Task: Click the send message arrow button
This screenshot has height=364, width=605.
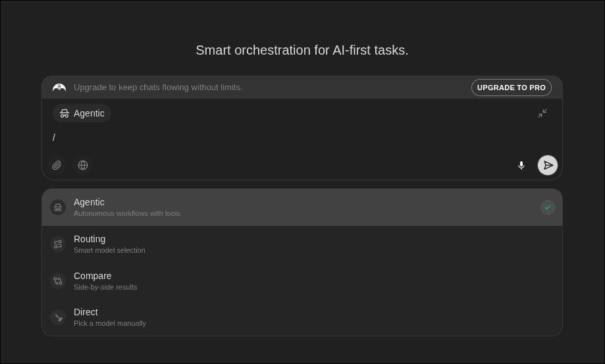Action: click(548, 165)
